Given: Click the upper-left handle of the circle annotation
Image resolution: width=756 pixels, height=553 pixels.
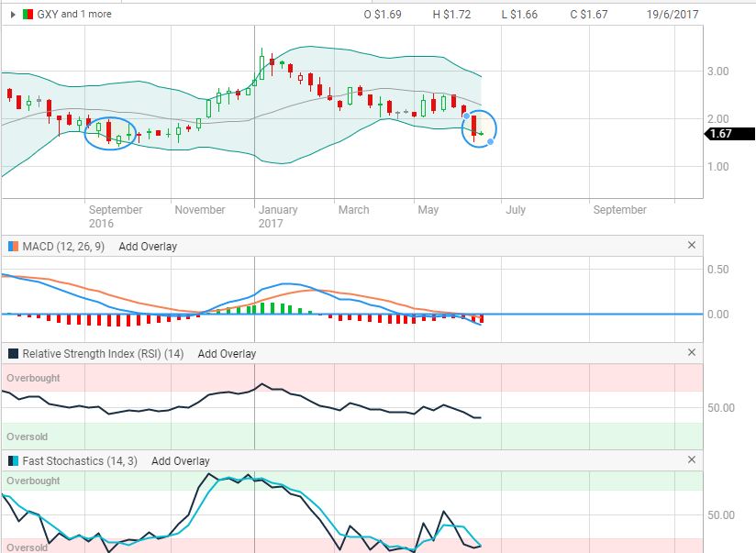Looking at the screenshot, I should point(466,116).
